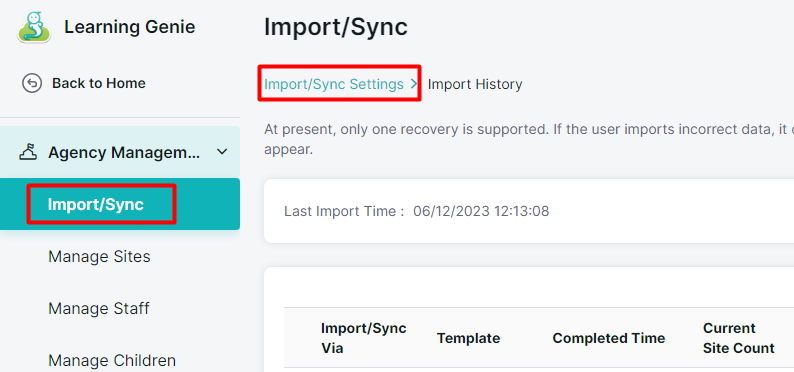
Task: Click the Completed Time column header
Action: (609, 338)
